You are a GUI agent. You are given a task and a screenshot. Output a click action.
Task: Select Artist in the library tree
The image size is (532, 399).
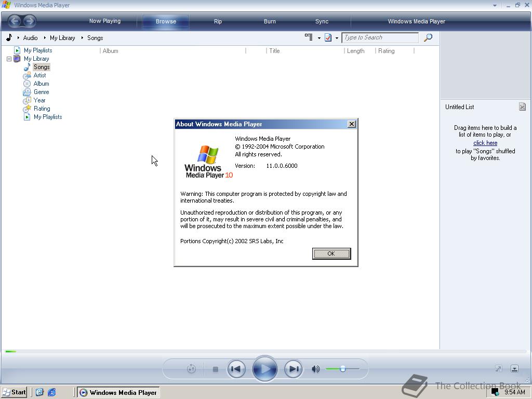pos(39,75)
